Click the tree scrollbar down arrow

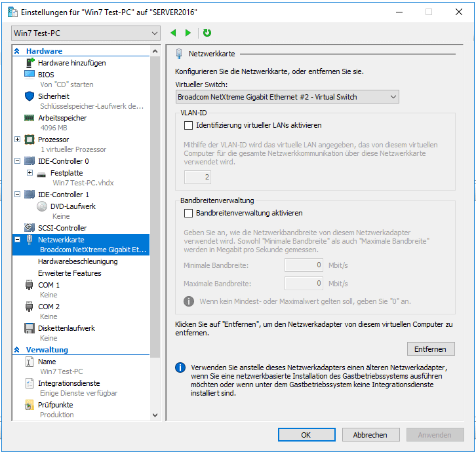(x=155, y=415)
